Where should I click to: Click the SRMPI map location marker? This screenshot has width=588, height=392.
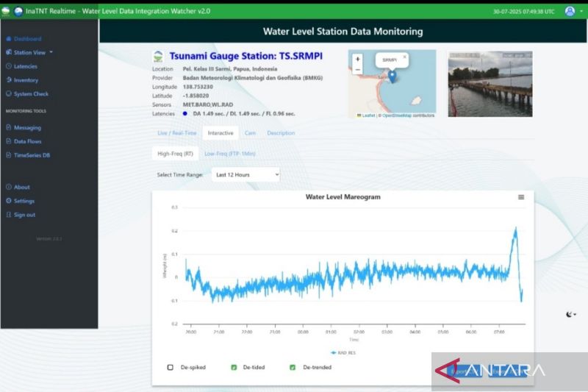point(392,76)
